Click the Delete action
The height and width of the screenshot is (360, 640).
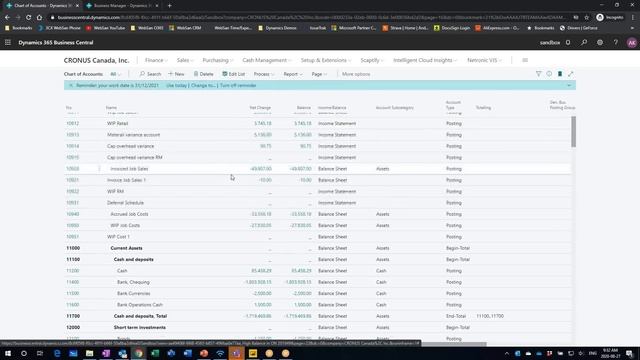pos(203,74)
